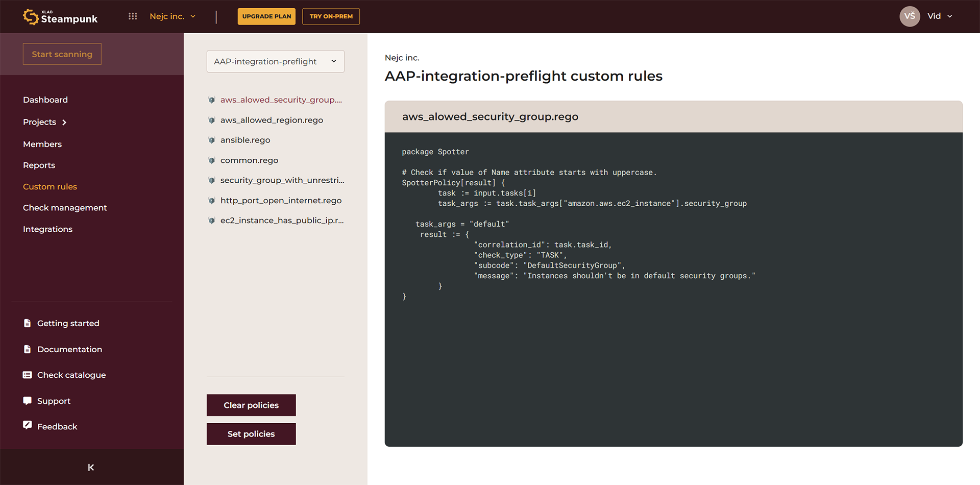Open the Vid account dropdown
Image resolution: width=980 pixels, height=485 pixels.
pyautogui.click(x=940, y=16)
